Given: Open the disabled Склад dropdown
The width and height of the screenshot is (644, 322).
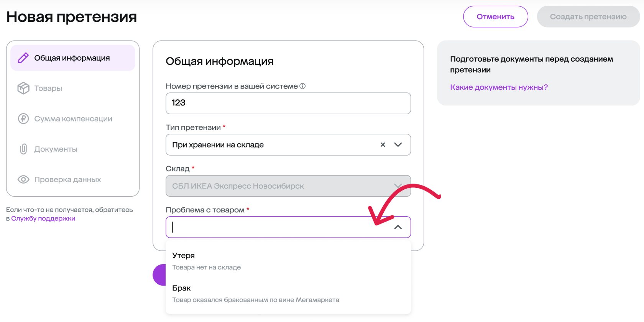Looking at the screenshot, I should point(288,186).
